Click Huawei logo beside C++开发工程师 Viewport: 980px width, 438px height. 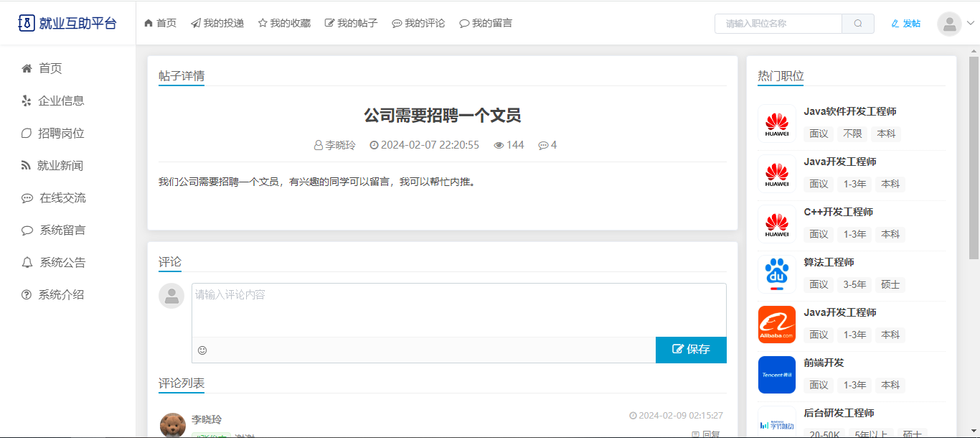[777, 224]
